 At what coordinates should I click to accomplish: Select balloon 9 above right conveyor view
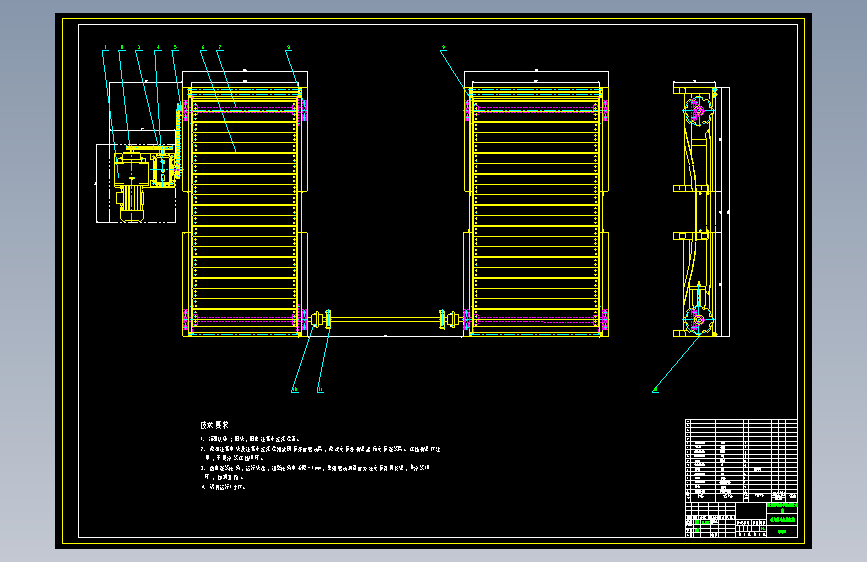(443, 48)
